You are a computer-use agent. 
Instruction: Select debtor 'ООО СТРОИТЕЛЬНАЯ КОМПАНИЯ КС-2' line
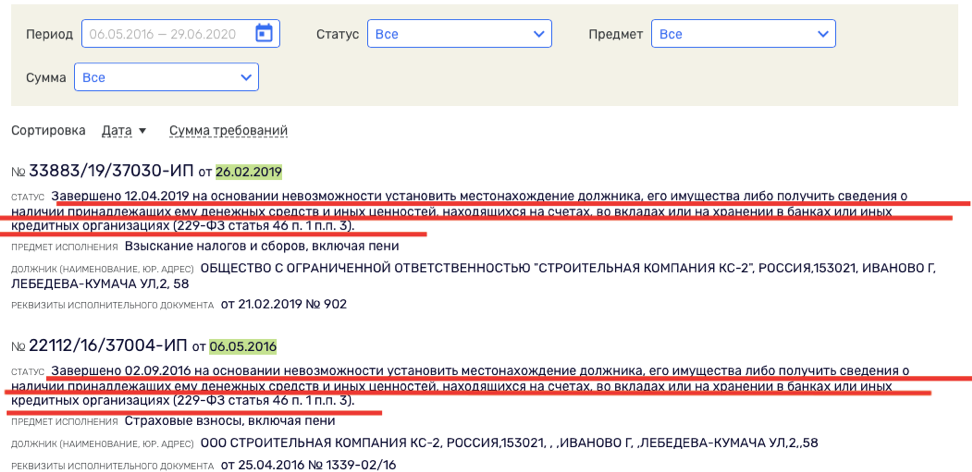510,443
